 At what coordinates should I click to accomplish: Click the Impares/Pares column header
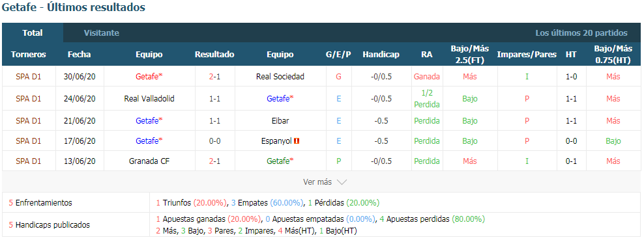[x=527, y=55]
